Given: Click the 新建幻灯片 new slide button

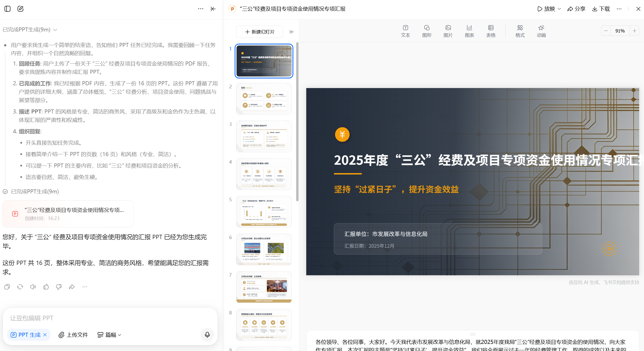Looking at the screenshot, I should tap(260, 32).
